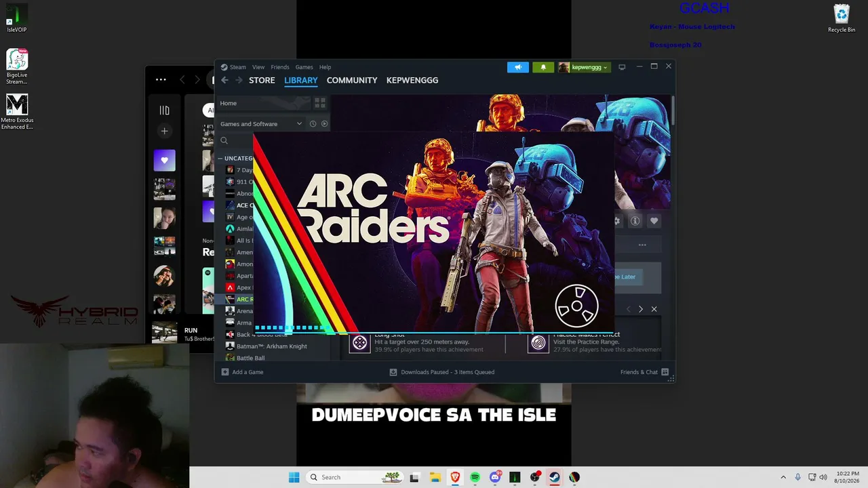Image resolution: width=868 pixels, height=488 pixels.
Task: Add ARC Raiders to favorites heart
Action: pyautogui.click(x=654, y=221)
